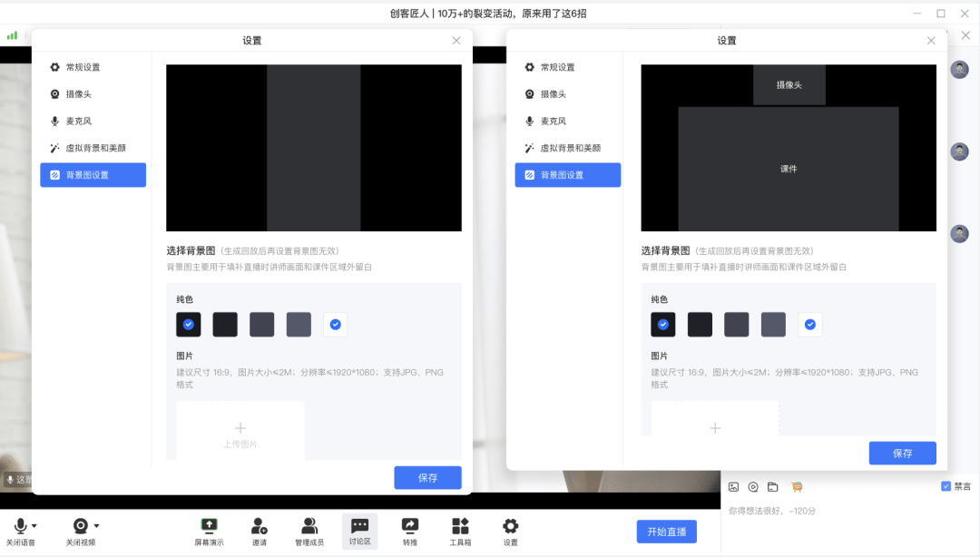Click the image icon in chat panel
This screenshot has height=557, width=980.
coord(734,487)
